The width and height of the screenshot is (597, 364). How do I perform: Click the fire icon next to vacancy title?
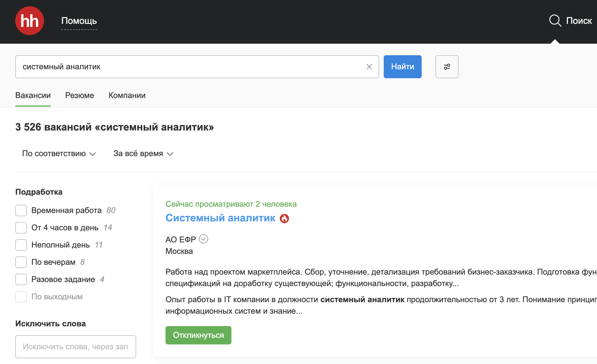[284, 219]
